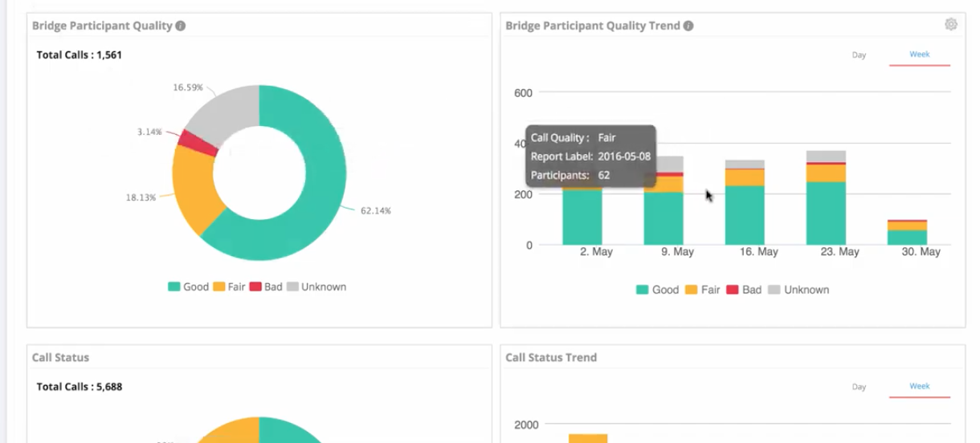Click info icon beside Bridge Participant Quality title
The width and height of the screenshot is (980, 443).
(x=180, y=26)
